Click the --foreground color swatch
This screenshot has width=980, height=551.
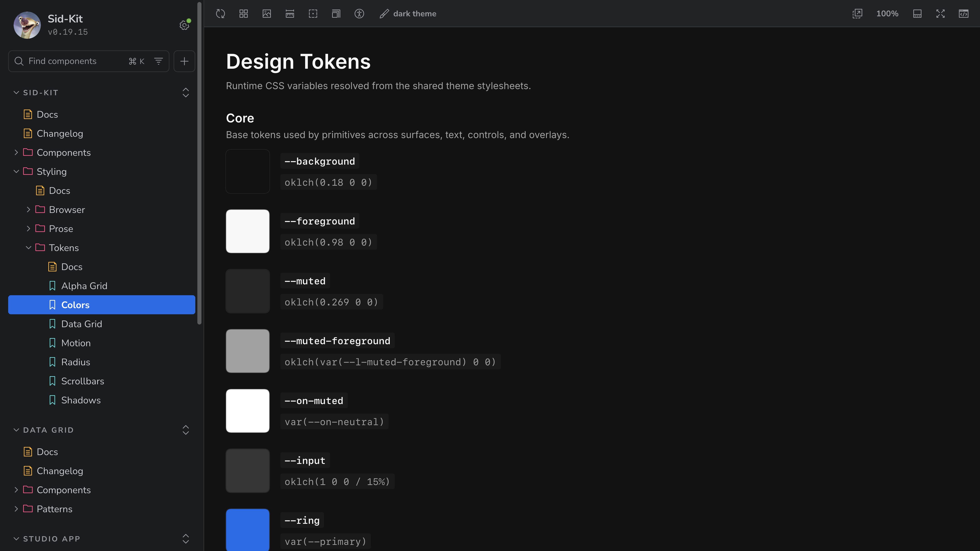coord(248,231)
